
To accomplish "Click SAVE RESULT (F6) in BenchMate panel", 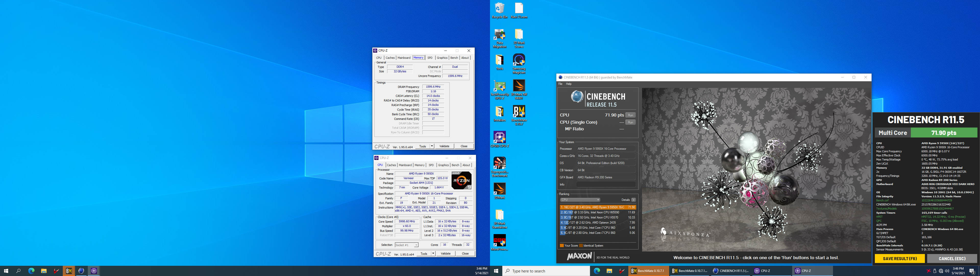I will tap(899, 258).
